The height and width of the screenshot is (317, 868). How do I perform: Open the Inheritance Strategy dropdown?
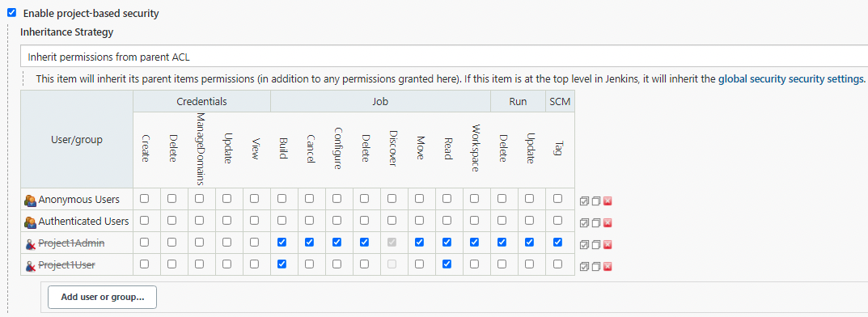point(444,57)
